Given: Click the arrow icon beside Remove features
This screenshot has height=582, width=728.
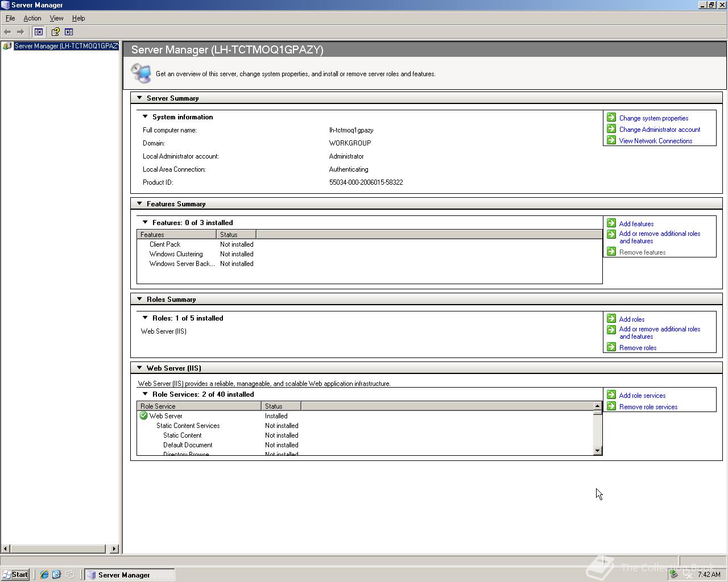Looking at the screenshot, I should [611, 252].
